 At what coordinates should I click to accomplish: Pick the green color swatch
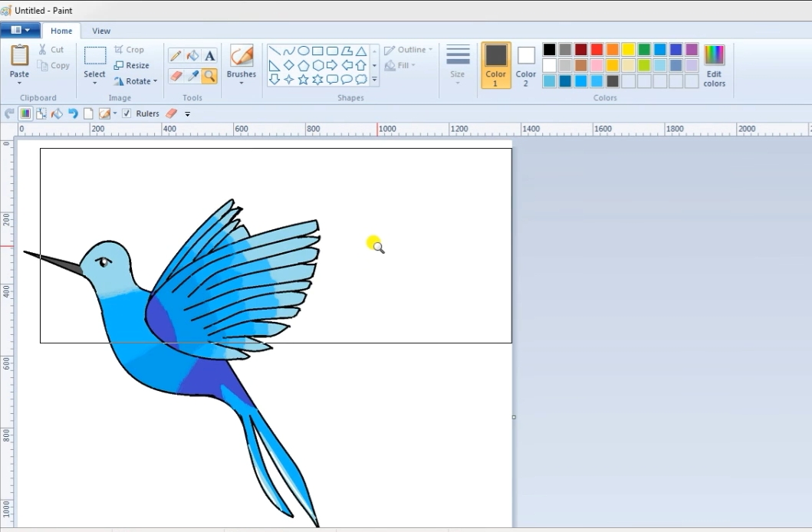click(644, 50)
